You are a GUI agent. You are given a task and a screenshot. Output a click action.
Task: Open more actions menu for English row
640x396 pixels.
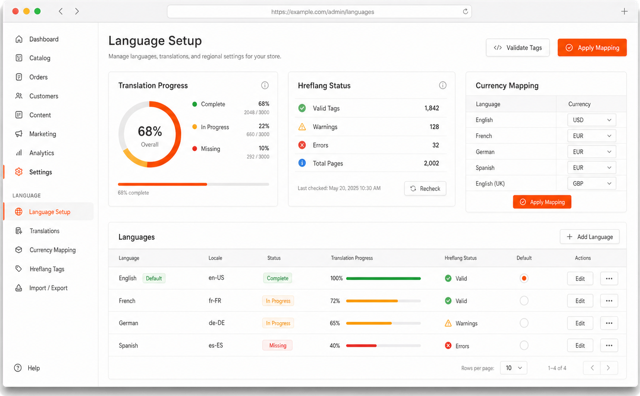pyautogui.click(x=609, y=278)
